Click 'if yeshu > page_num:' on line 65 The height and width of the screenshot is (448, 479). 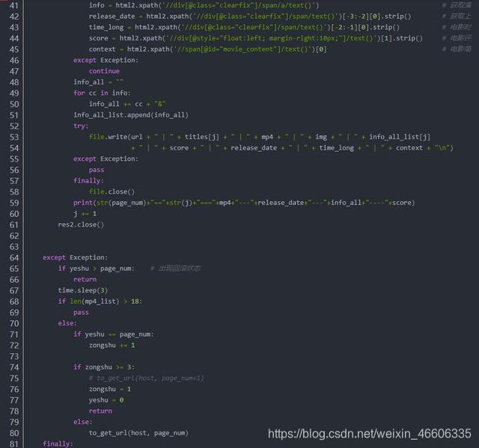point(97,269)
